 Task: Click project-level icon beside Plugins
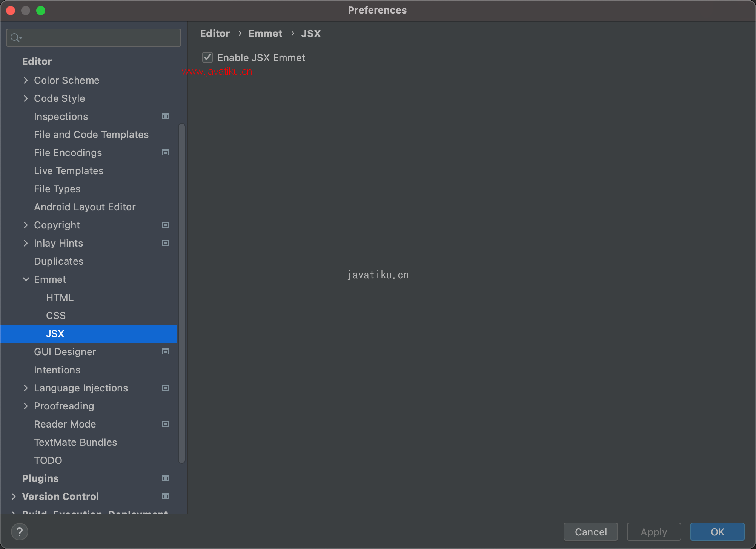pos(165,478)
